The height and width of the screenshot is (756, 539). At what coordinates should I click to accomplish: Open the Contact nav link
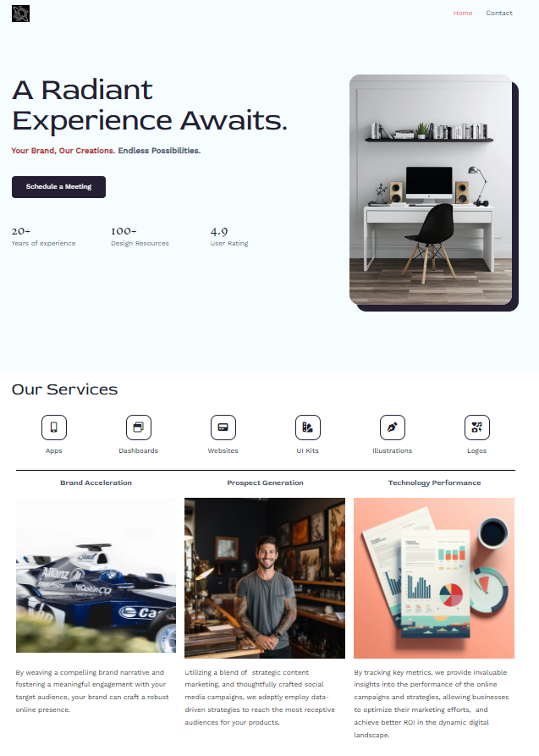tap(499, 13)
